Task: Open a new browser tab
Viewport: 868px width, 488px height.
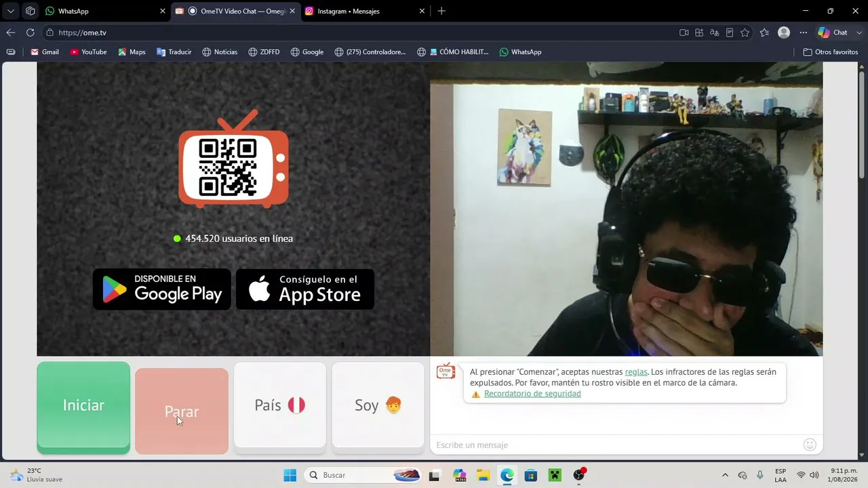Action: click(x=441, y=11)
